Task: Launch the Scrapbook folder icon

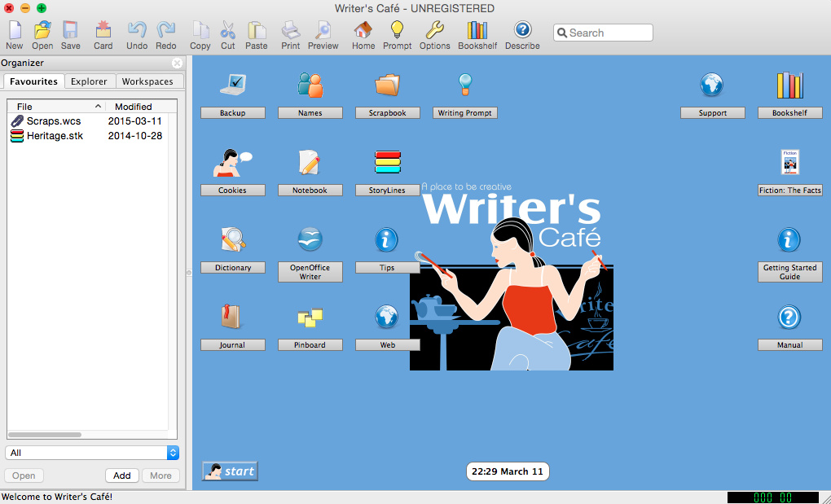Action: [x=388, y=85]
